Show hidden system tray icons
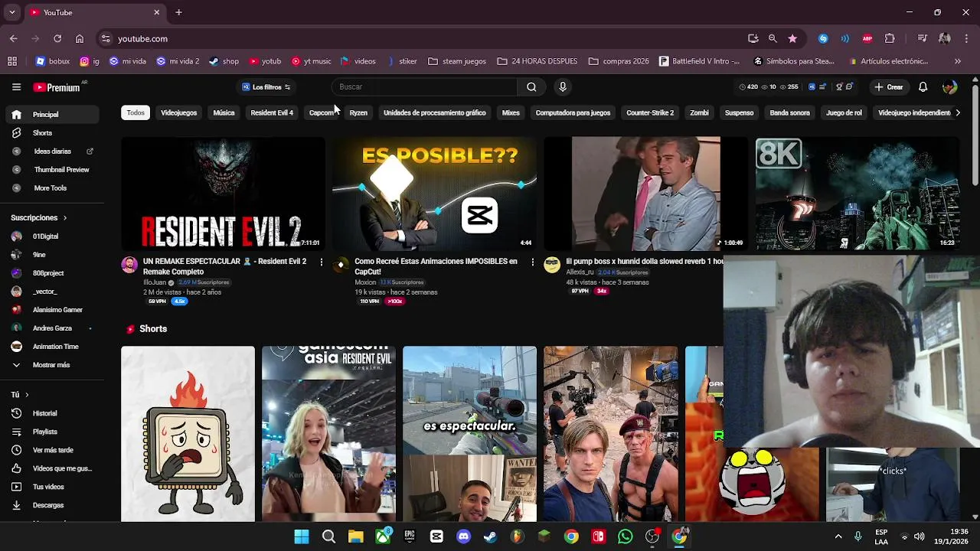Image resolution: width=980 pixels, height=551 pixels. click(838, 536)
